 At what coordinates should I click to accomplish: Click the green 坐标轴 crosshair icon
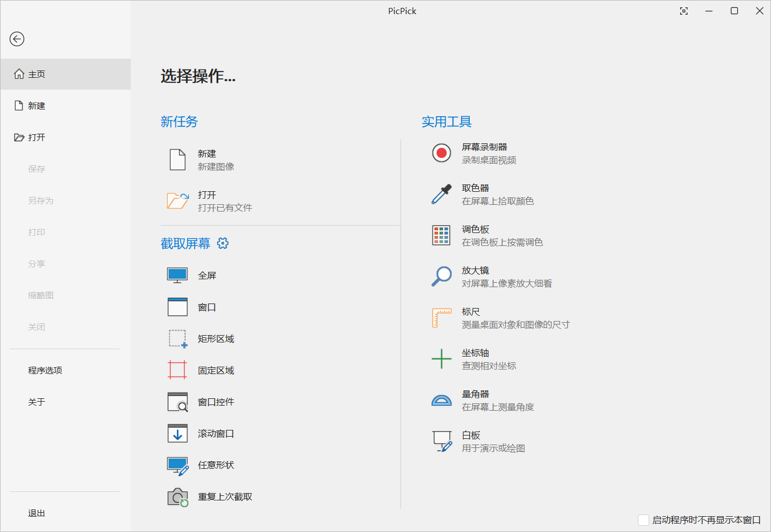[442, 359]
